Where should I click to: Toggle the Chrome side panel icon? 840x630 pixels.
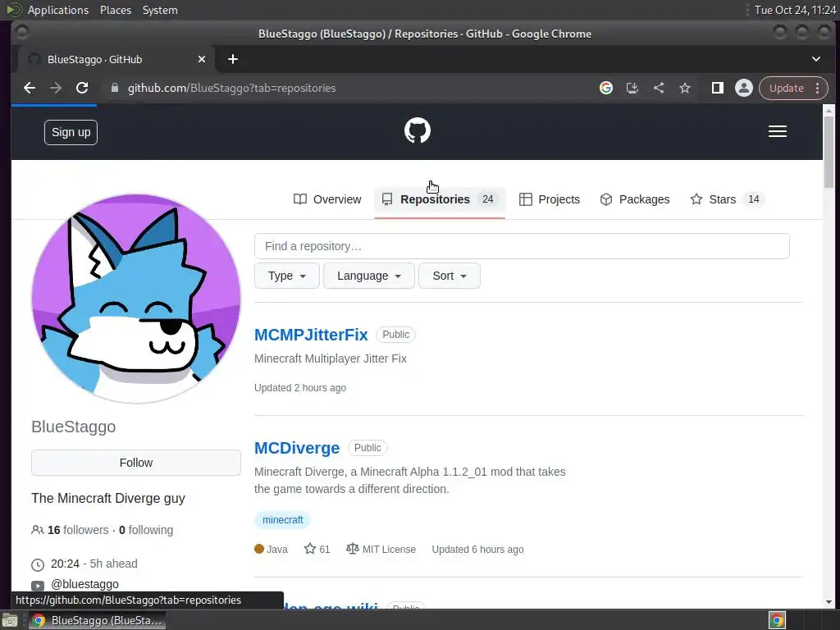(x=717, y=88)
